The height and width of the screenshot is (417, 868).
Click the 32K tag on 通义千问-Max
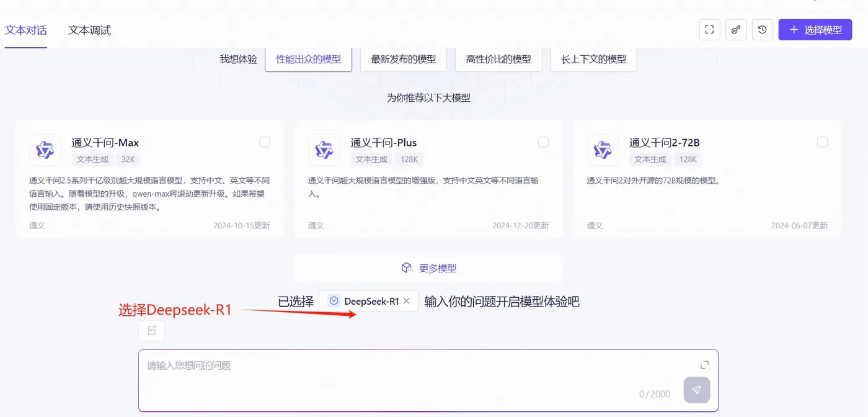(x=128, y=159)
